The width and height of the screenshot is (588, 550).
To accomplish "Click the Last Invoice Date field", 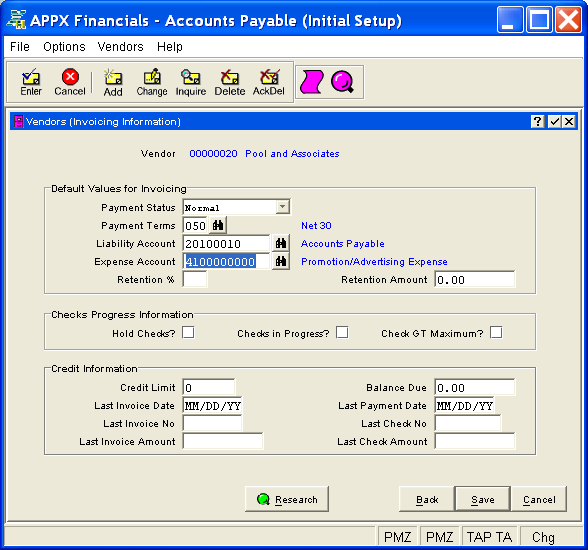I will coord(212,405).
